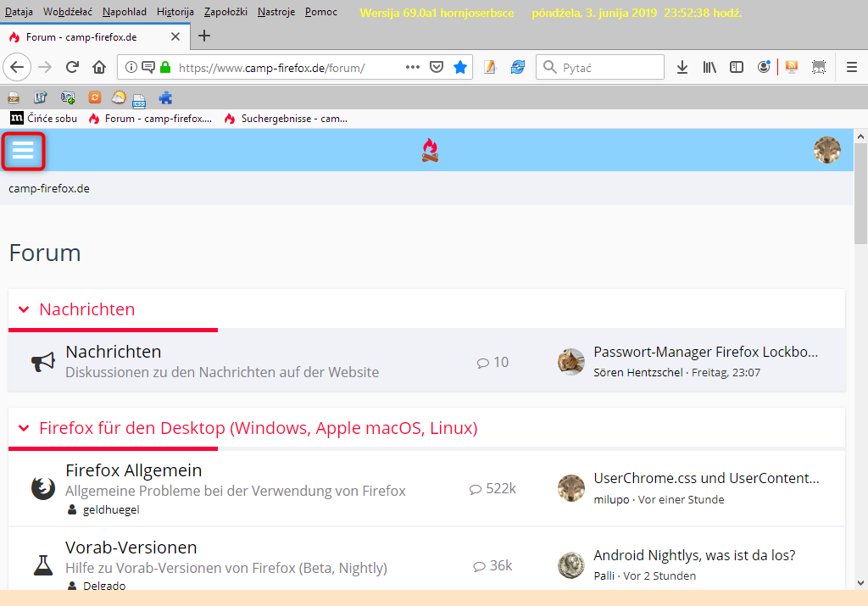Click the flask icon beside Vorab-Versionen
Viewport: 868px width, 606px height.
pos(43,565)
